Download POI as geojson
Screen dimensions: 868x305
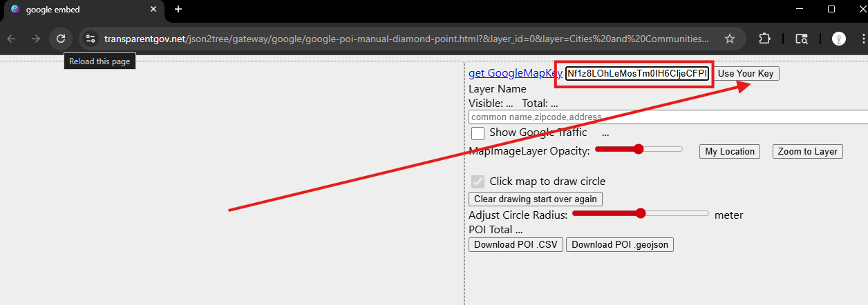[x=620, y=244]
